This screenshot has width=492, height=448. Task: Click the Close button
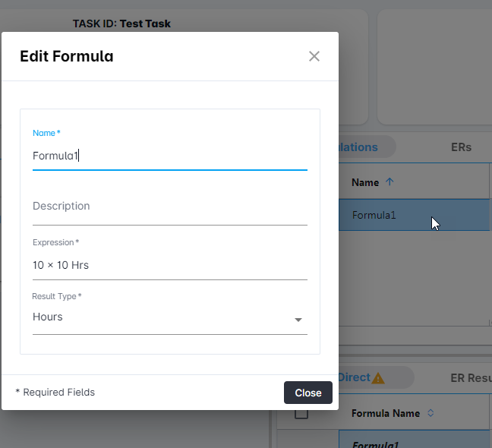tap(308, 393)
